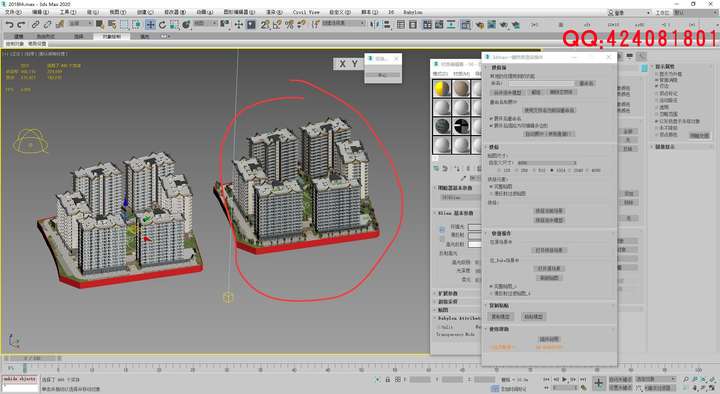Click the 明暗处理 button in display properties
The width and height of the screenshot is (720, 394).
pos(699,135)
